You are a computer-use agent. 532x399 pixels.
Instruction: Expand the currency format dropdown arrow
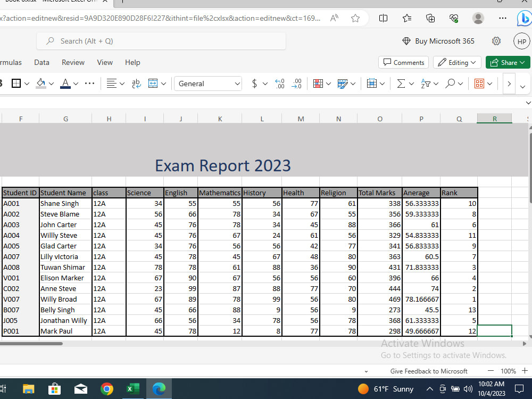click(x=265, y=84)
